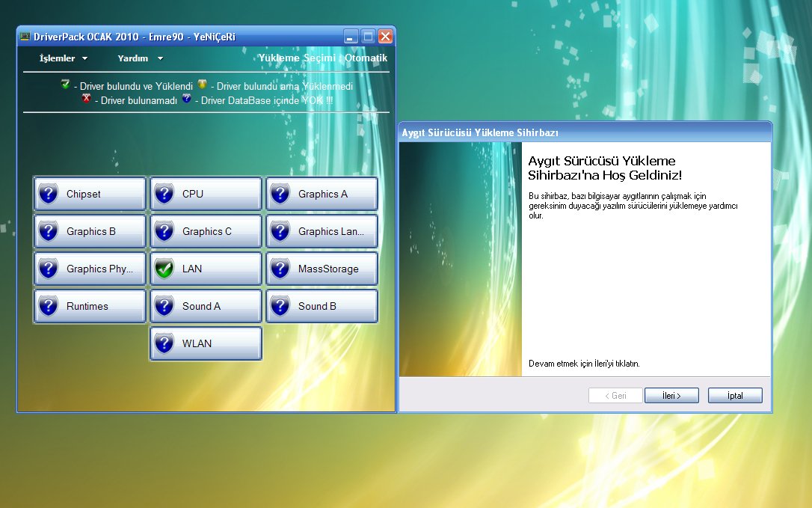
Task: Click the wizard description paragraph text
Action: tap(633, 206)
